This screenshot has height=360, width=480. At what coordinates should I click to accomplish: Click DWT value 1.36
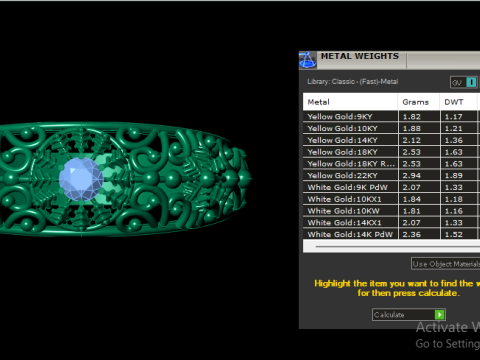point(454,140)
